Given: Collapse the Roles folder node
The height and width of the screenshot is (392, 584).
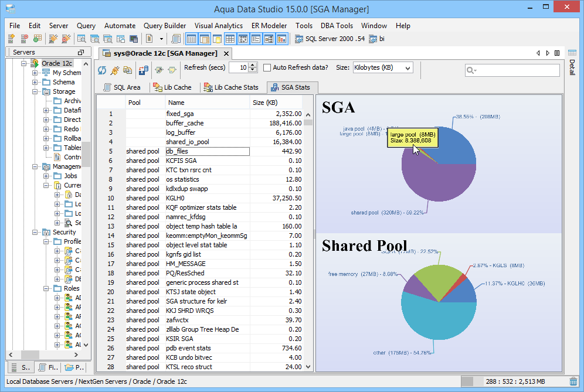Looking at the screenshot, I should point(46,288).
